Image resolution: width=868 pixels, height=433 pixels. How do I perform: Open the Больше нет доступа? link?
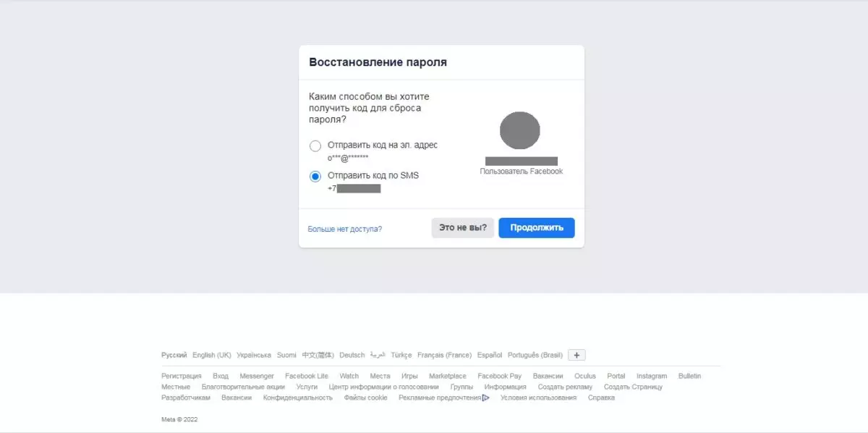[x=345, y=229]
